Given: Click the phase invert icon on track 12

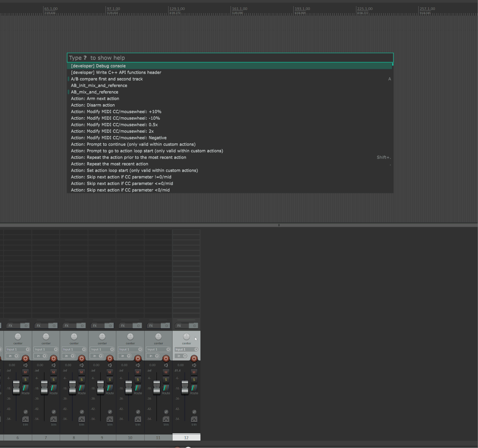Looking at the screenshot, I should tap(194, 412).
